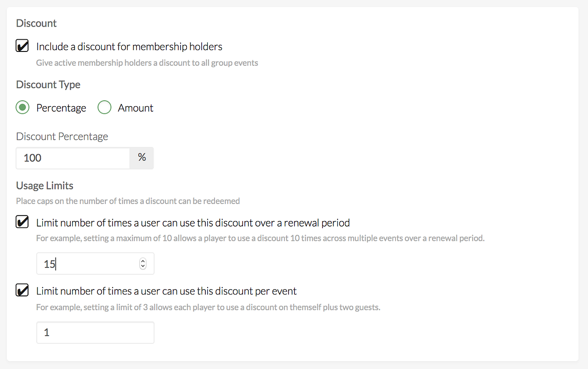Uncheck the per event limit checkbox
Image resolution: width=588 pixels, height=369 pixels.
pyautogui.click(x=22, y=291)
